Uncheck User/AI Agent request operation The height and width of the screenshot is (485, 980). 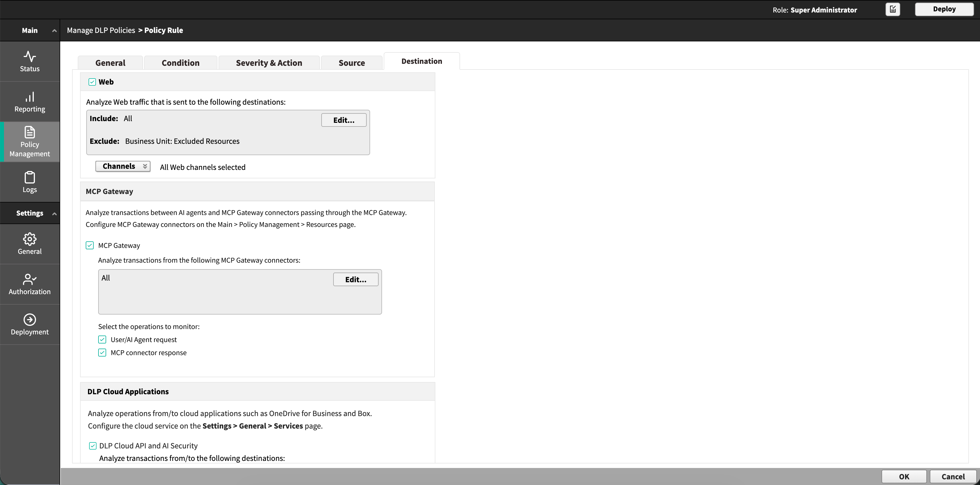click(102, 339)
